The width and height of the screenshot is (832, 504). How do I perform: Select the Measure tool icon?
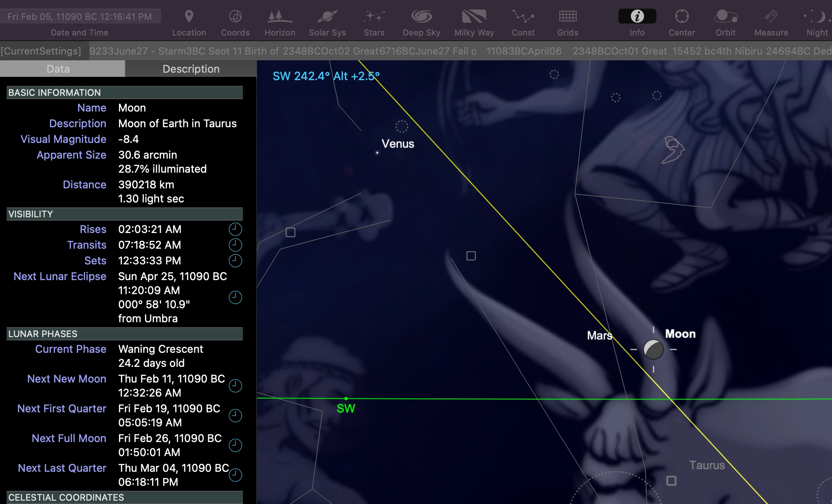[x=771, y=17]
